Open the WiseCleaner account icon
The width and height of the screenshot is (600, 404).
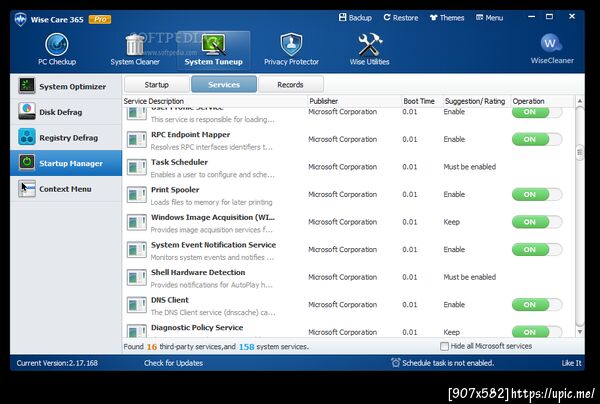(551, 44)
